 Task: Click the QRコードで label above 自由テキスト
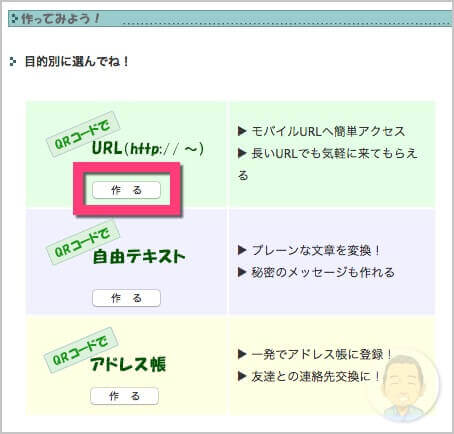tap(83, 242)
